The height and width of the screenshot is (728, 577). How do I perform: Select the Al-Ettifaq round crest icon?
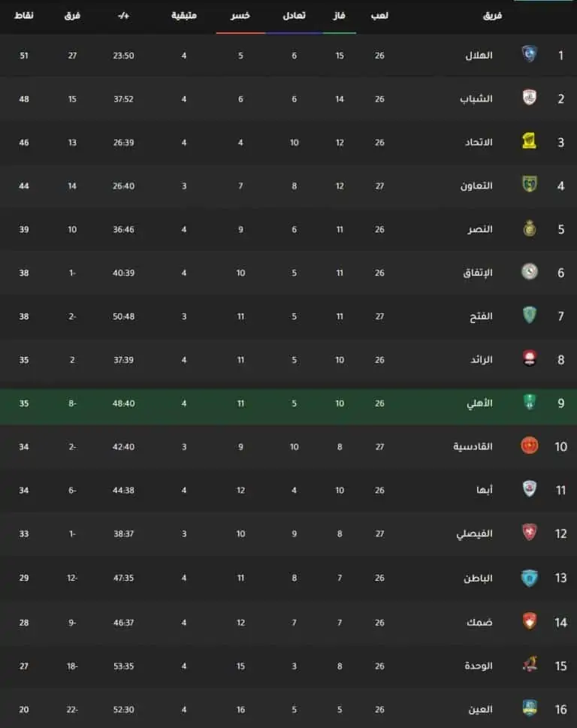point(529,272)
